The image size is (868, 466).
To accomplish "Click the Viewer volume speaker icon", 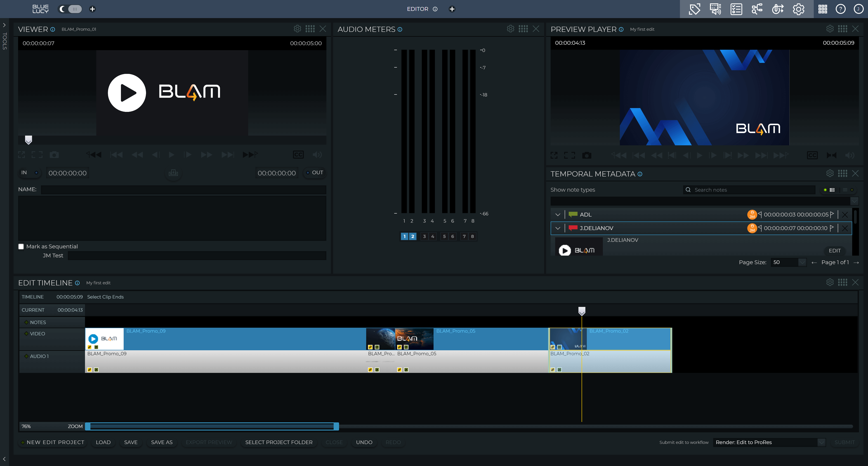I will point(317,155).
